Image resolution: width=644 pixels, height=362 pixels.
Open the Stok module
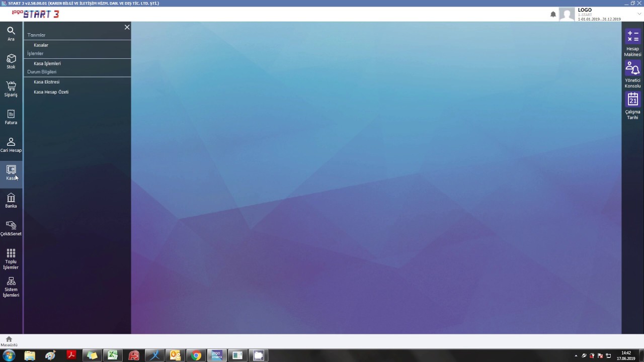coord(11,61)
